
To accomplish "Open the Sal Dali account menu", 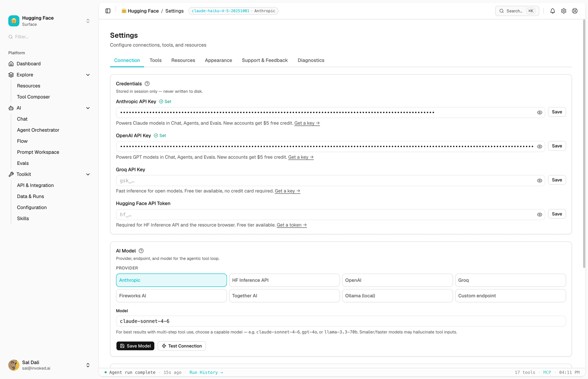I will pyautogui.click(x=88, y=365).
